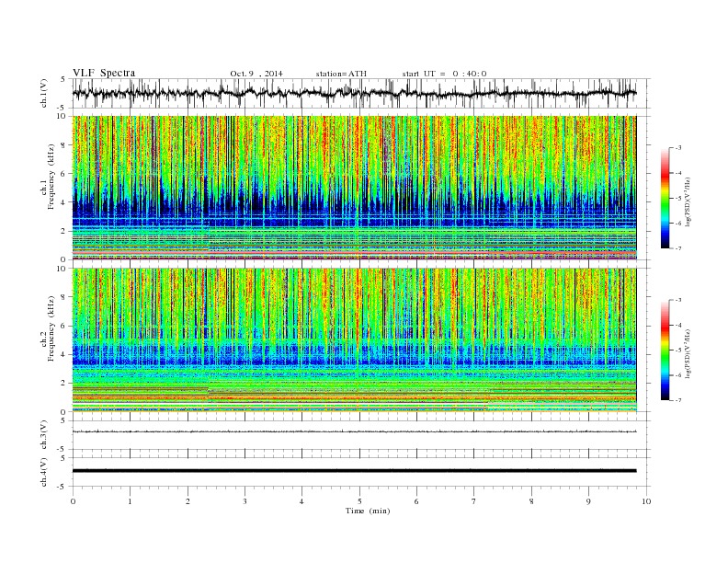The height and width of the screenshot is (563, 728).
Task: Click the ch.1 spectrogram plot
Action: [x=354, y=188]
